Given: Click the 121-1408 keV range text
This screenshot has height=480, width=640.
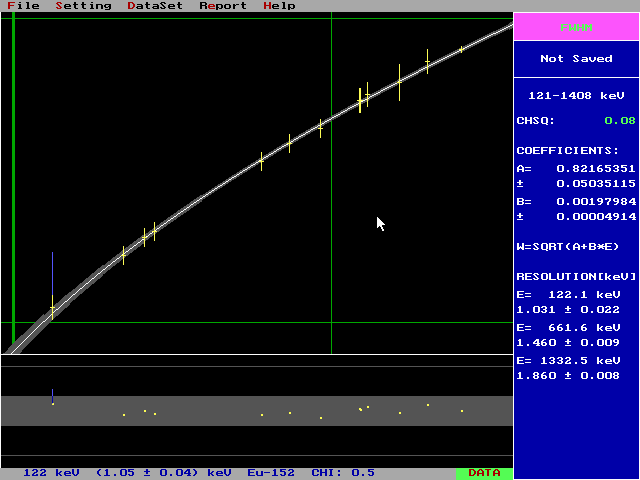Looking at the screenshot, I should pyautogui.click(x=576, y=96).
